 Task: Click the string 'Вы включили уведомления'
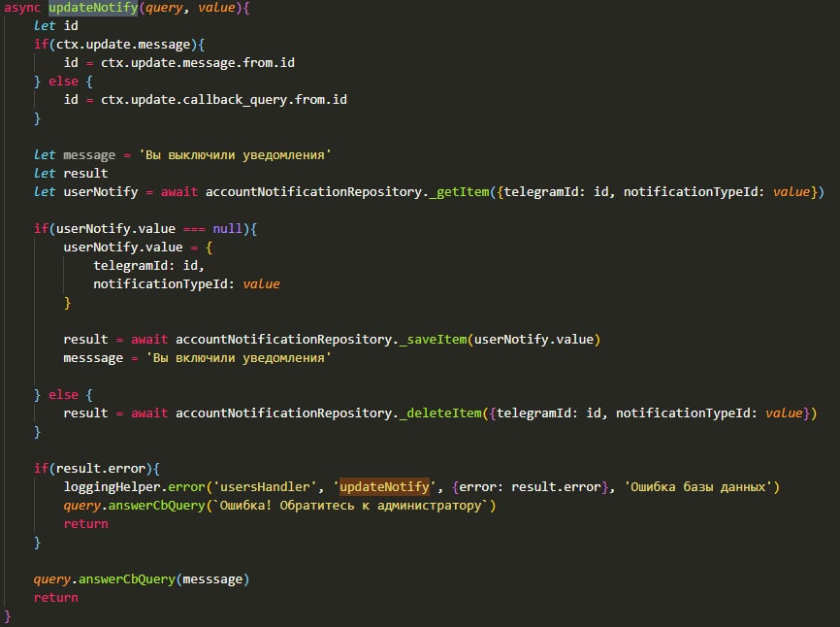tap(239, 358)
